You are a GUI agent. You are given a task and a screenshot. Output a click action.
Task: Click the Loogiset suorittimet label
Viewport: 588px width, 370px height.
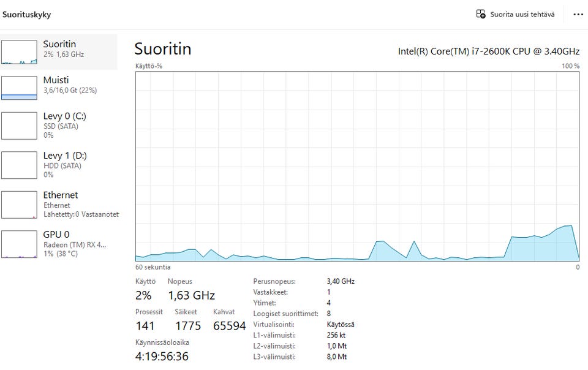tap(286, 314)
